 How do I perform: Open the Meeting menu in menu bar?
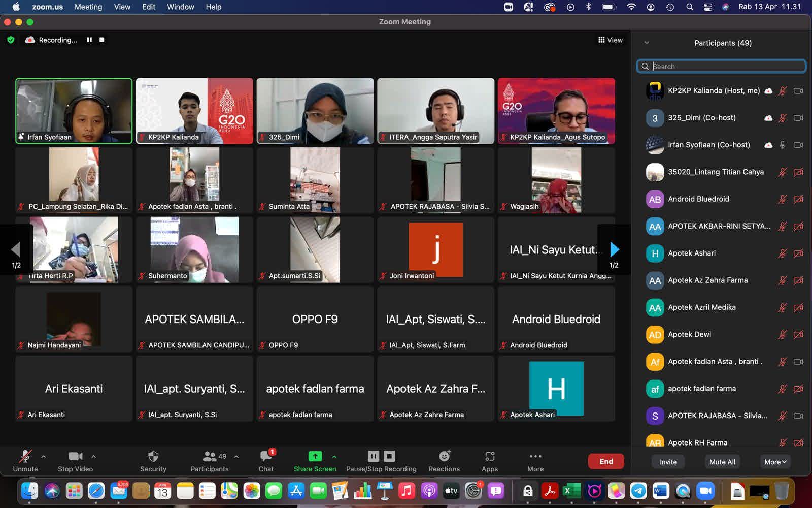pos(88,7)
